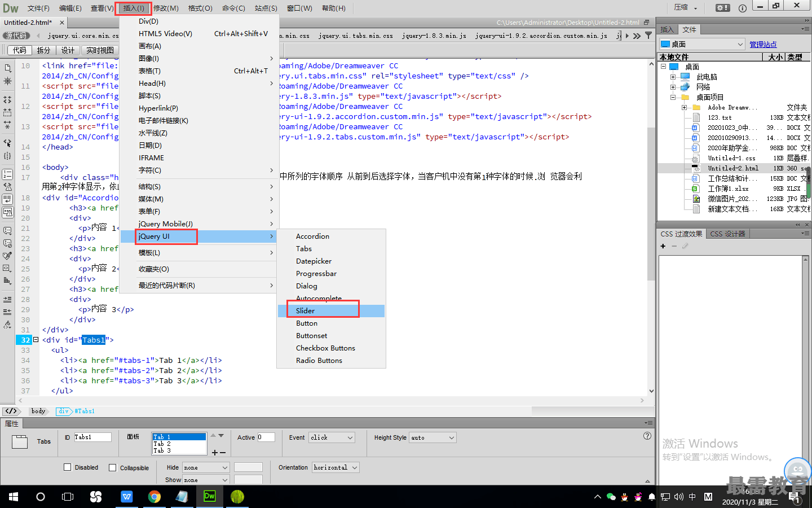Select the div #Tabs1 tag in tag selector
Screen dimensions: 812x508
tap(76, 411)
